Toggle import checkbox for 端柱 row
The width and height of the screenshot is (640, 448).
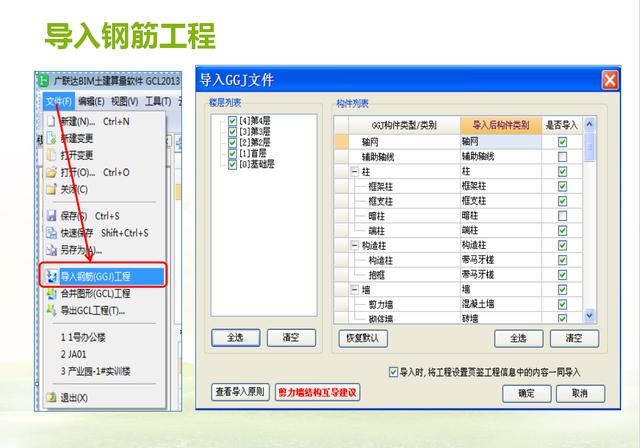[562, 231]
